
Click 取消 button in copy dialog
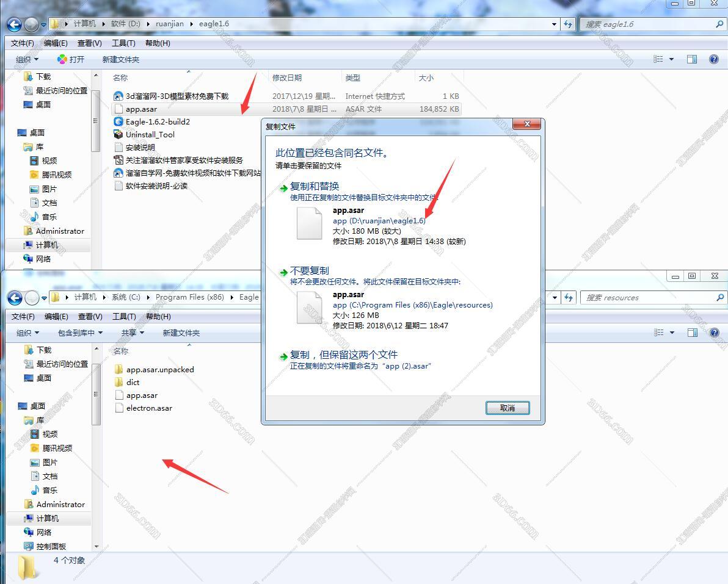pos(508,408)
